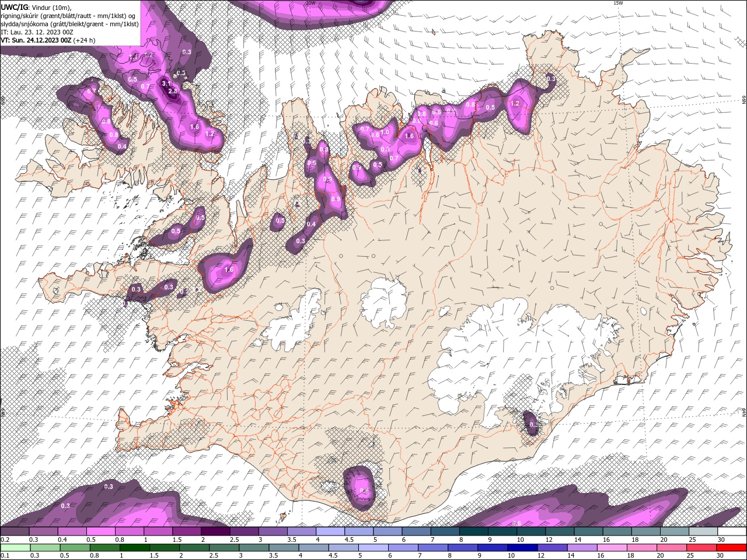Click upper legend swatch between 2.5 and 3
Viewport: 747px width, 560px height.
tap(244, 532)
